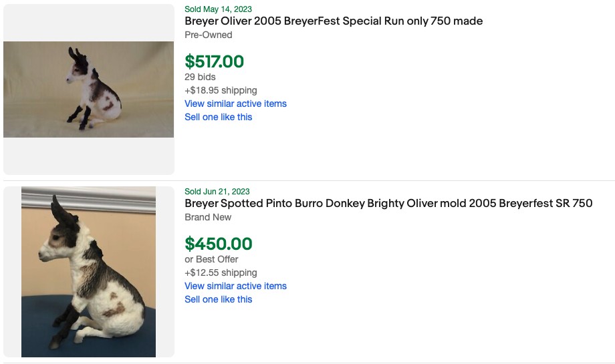Screen dimensions: 615x364
Task: Click the +$18.95 shipping text
Action: [221, 90]
